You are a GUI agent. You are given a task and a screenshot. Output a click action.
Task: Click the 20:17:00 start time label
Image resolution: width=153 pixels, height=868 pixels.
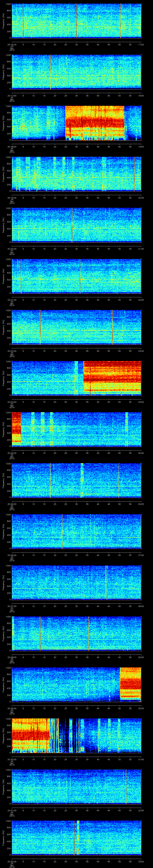pos(12,96)
